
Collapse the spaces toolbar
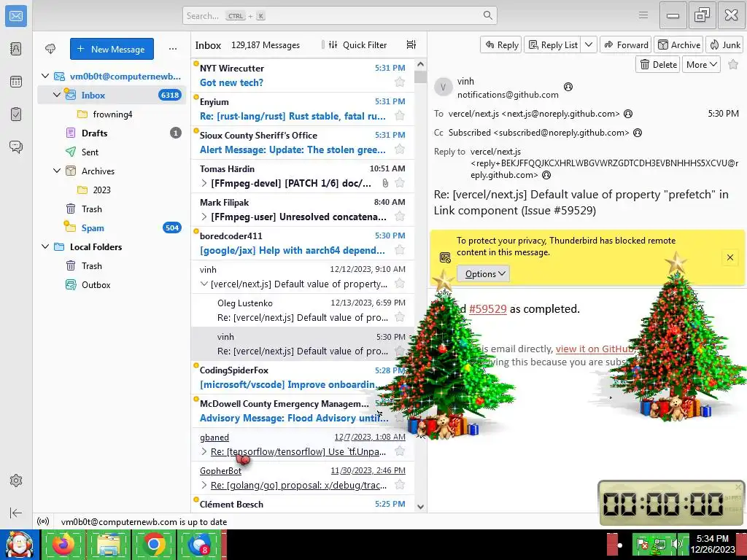point(16,513)
